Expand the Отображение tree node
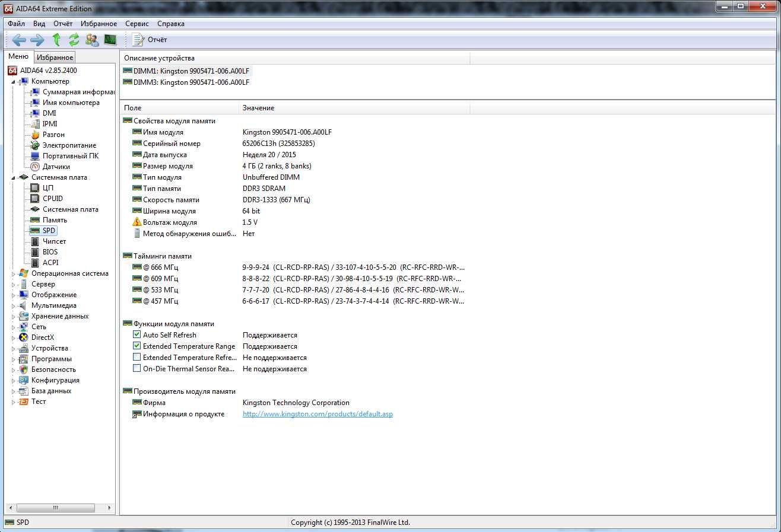 (14, 295)
